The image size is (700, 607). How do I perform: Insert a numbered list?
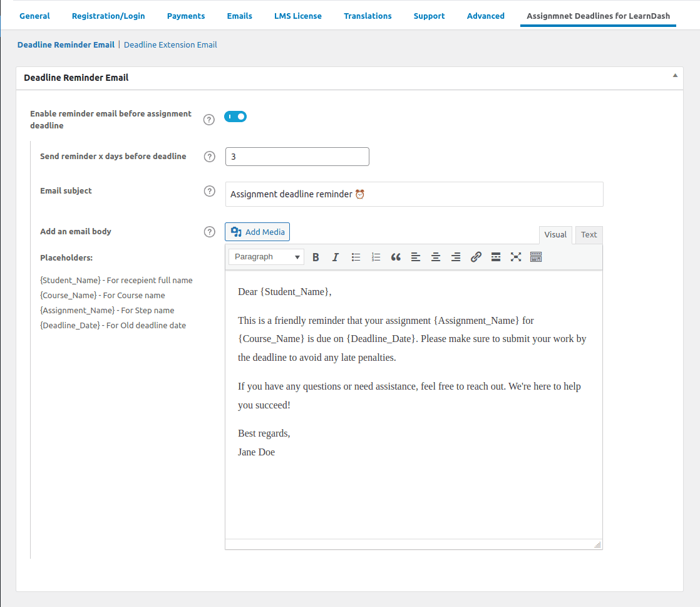pos(376,257)
